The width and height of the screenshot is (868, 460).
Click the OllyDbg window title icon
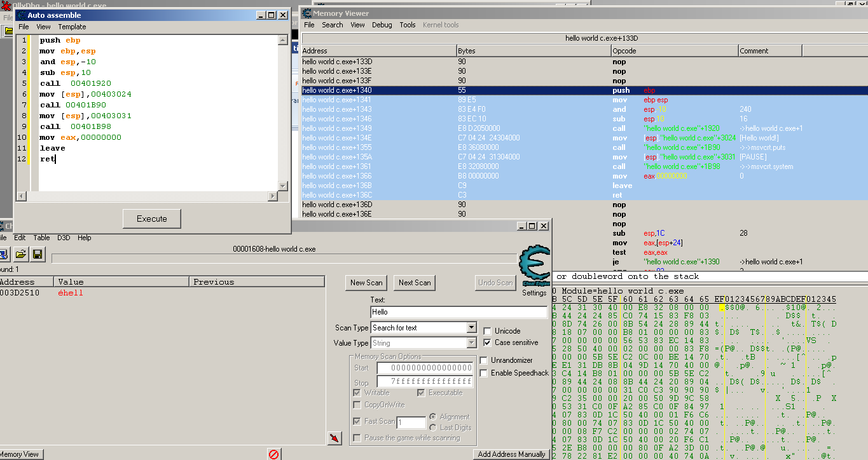tap(6, 6)
